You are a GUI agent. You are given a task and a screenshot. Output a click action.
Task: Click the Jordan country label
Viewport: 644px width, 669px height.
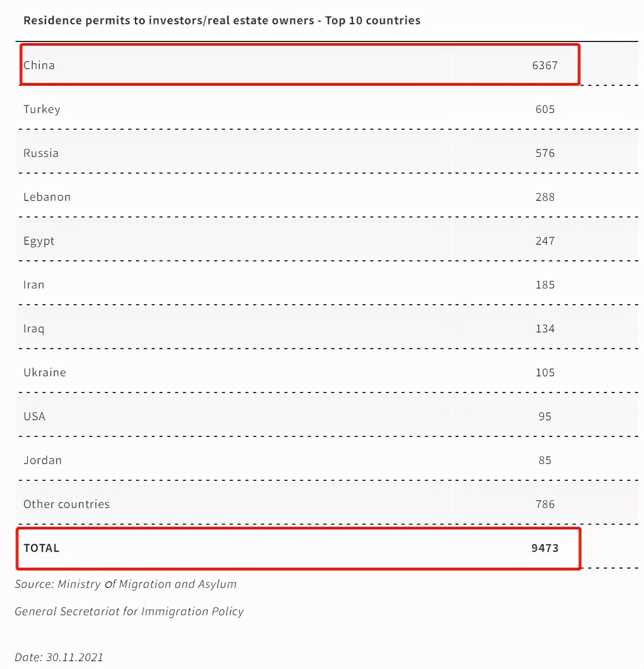[x=43, y=460]
